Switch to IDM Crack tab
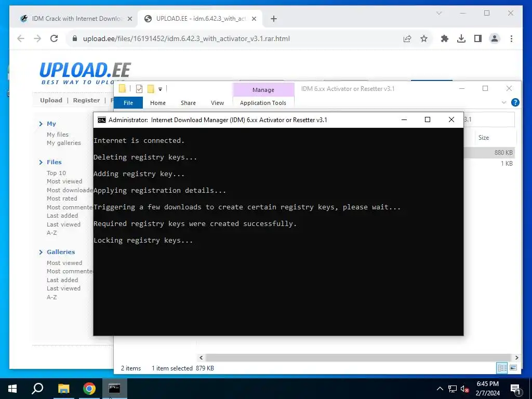The image size is (532, 399). (76, 19)
